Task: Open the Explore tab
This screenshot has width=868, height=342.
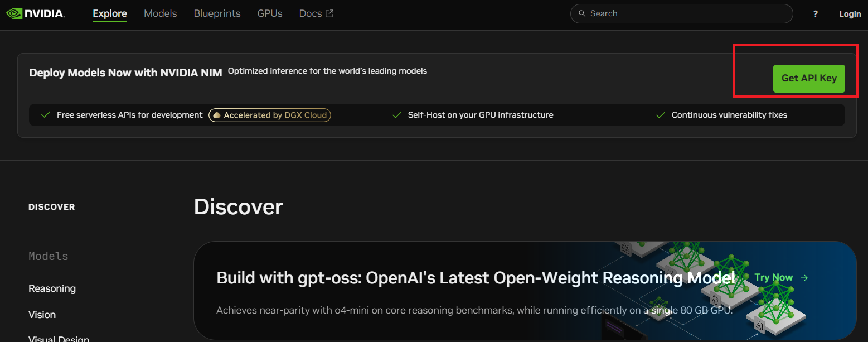Action: coord(110,13)
